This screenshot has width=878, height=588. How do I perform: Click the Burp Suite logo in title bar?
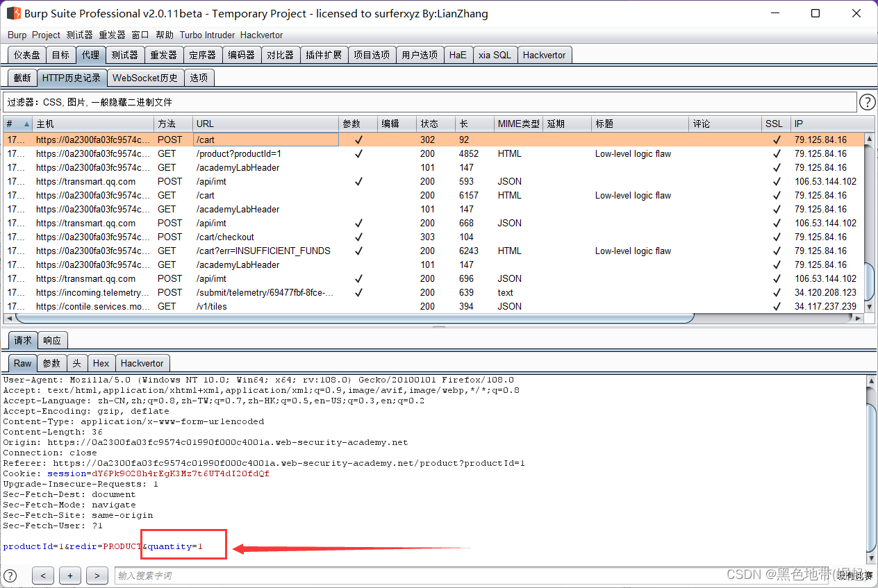(13, 13)
